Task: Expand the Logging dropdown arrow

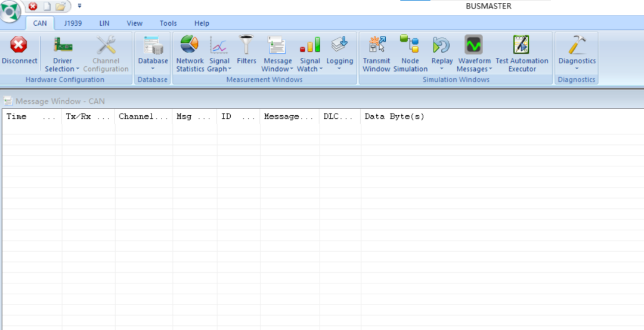Action: 339,69
